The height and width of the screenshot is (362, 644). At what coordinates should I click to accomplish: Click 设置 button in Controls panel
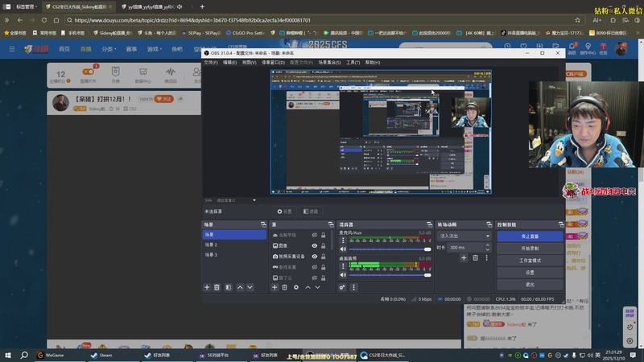click(530, 272)
